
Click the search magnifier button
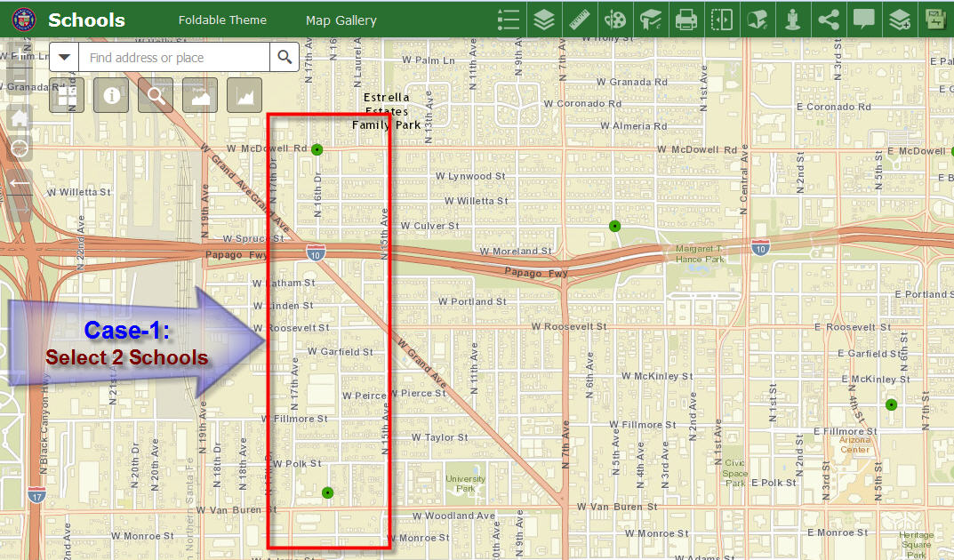click(x=285, y=57)
